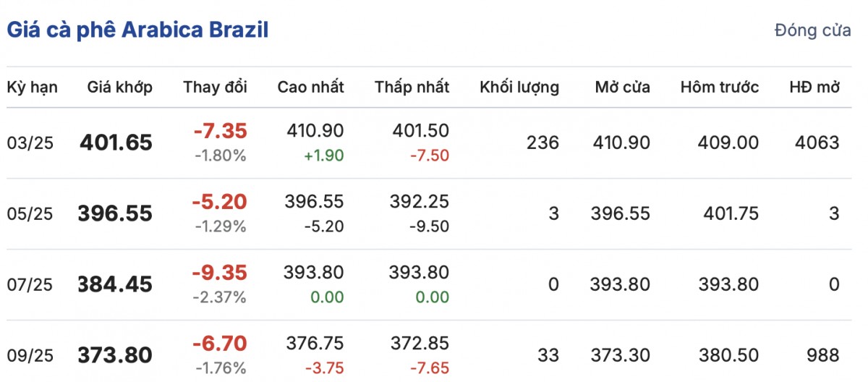The height and width of the screenshot is (382, 868).
Task: Click the "Giá khớp" column header
Action: 120,88
